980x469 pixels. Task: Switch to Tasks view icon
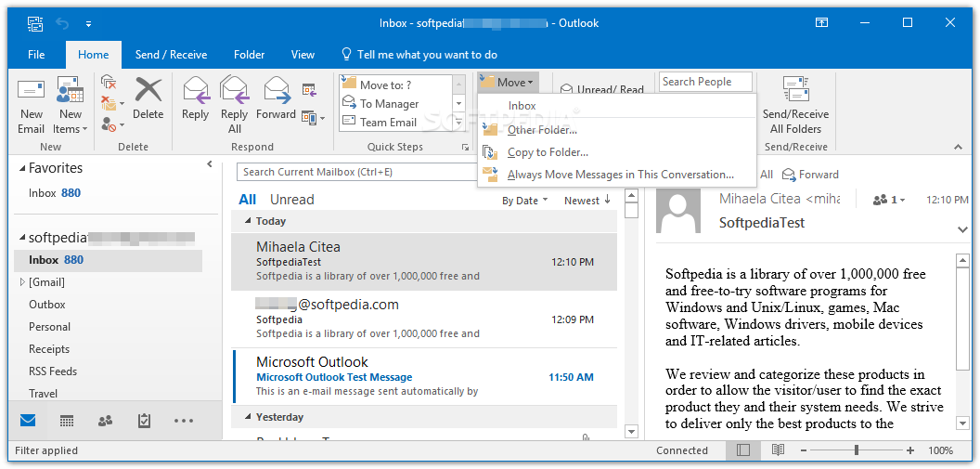pos(145,421)
